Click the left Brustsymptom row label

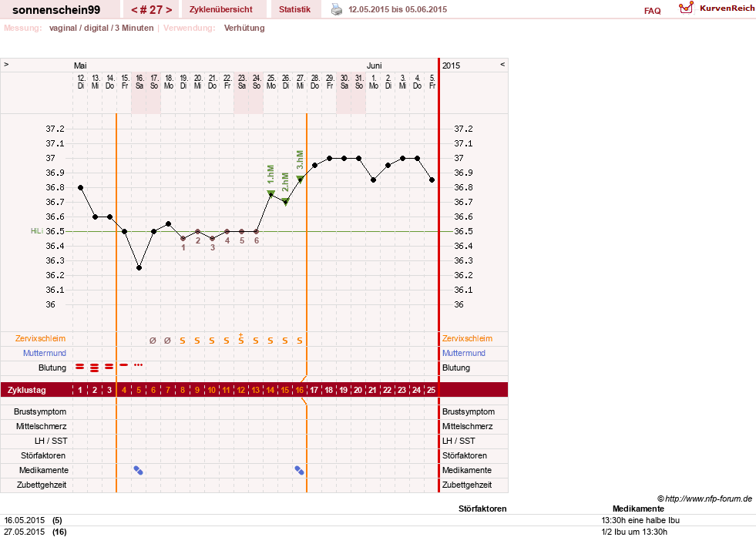40,411
